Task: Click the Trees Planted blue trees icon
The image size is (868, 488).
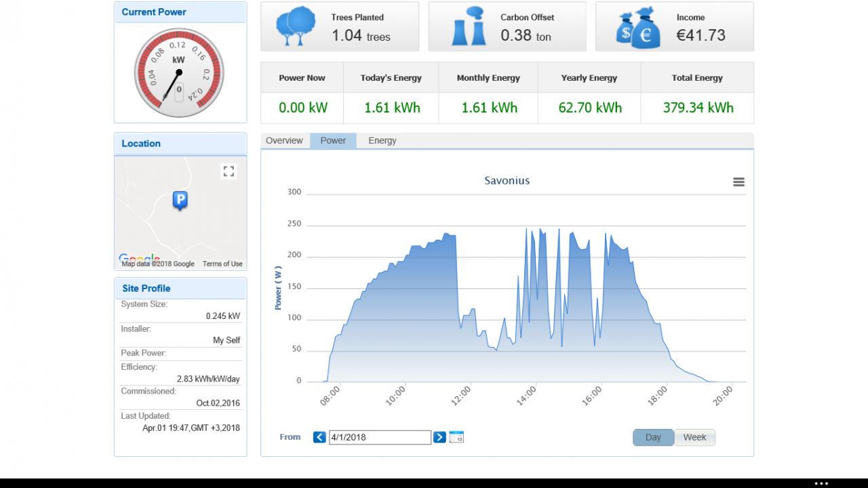Action: (296, 26)
